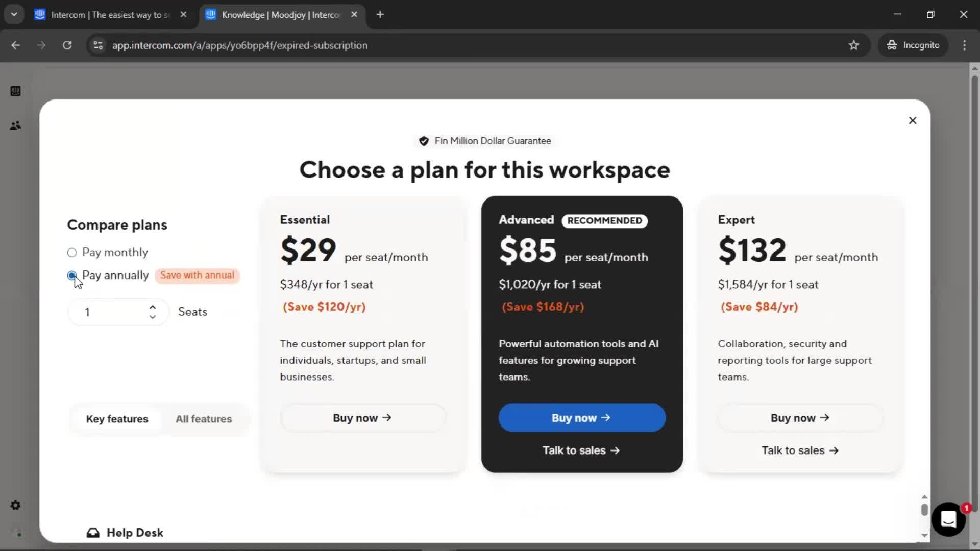
Task: Open the Contacts people icon in sidebar
Action: [15, 126]
